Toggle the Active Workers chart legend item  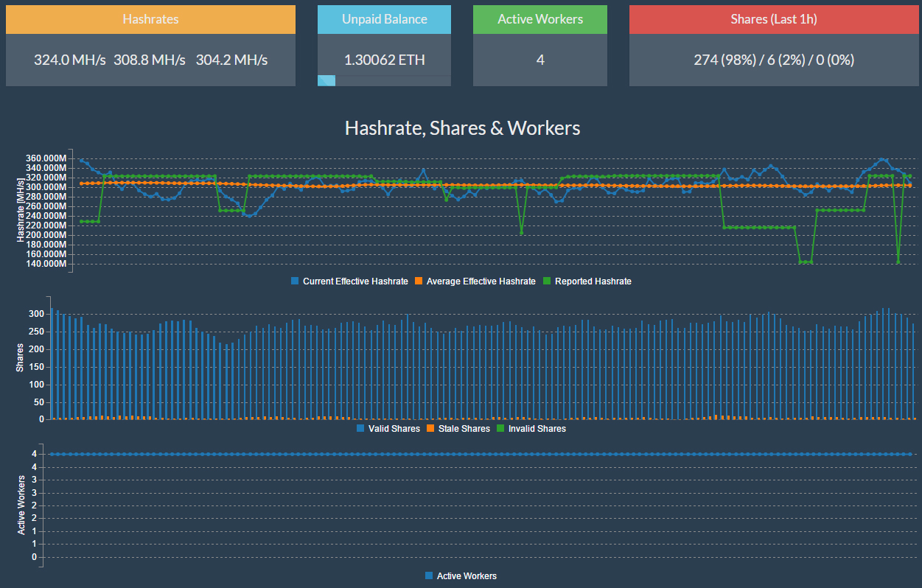click(466, 576)
